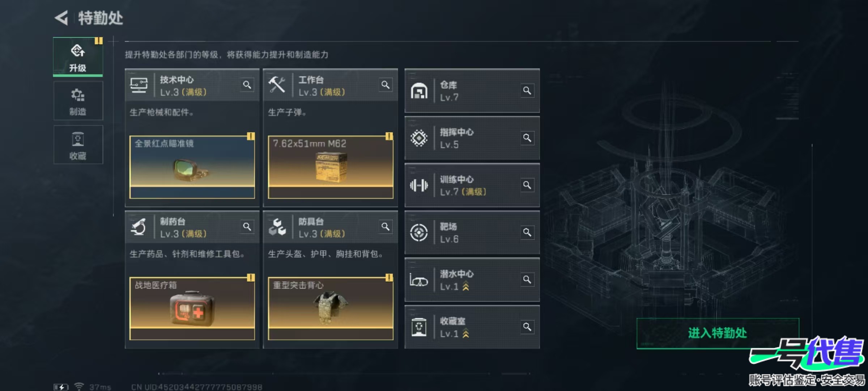Viewport: 868px width, 391px height.
Task: Select the 升级 sidebar tab
Action: pyautogui.click(x=78, y=57)
